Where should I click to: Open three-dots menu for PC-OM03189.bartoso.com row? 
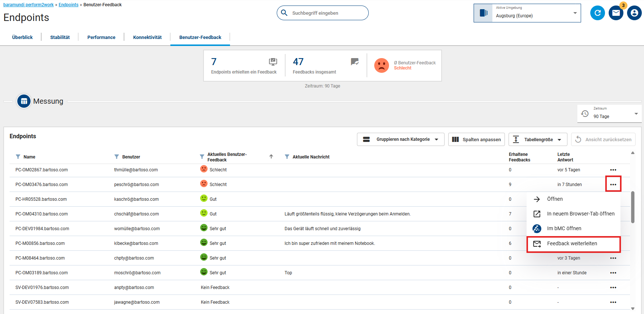pos(613,273)
